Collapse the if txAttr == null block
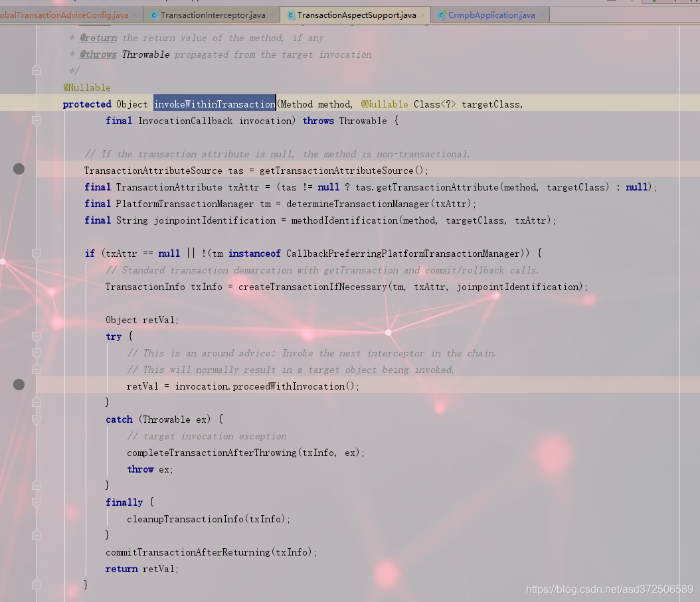This screenshot has height=602, width=700. coord(36,254)
